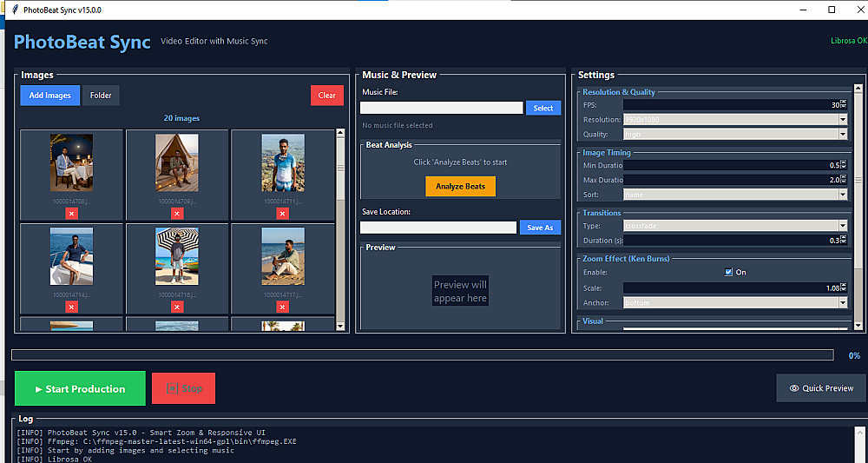Click the orange Analyze Beats button
The width and height of the screenshot is (868, 463).
point(461,186)
